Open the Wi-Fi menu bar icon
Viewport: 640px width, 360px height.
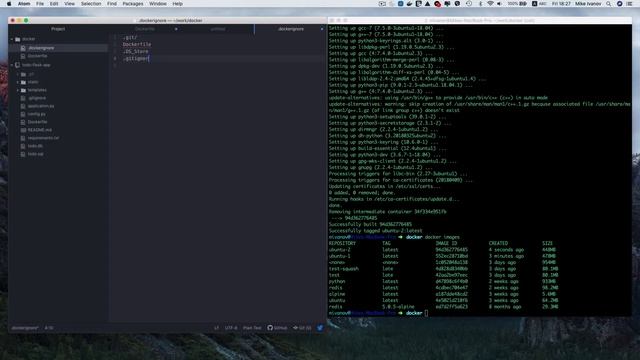pos(490,4)
